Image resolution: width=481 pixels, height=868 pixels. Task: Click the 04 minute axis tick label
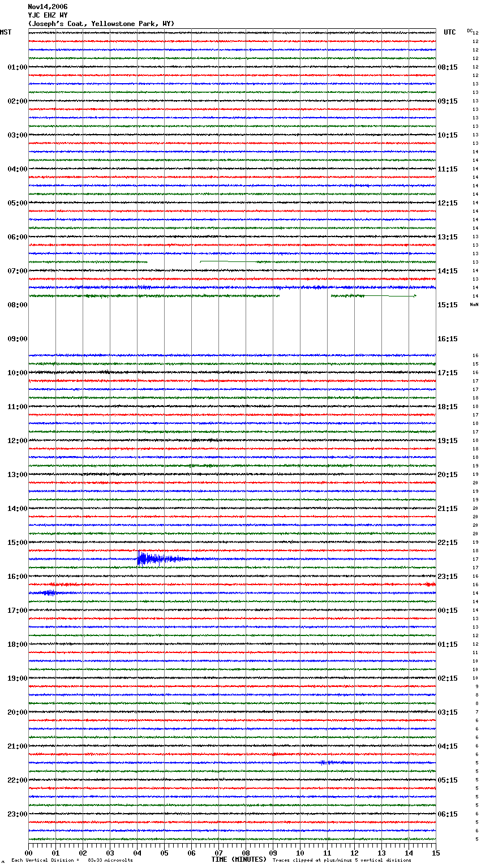[137, 853]
